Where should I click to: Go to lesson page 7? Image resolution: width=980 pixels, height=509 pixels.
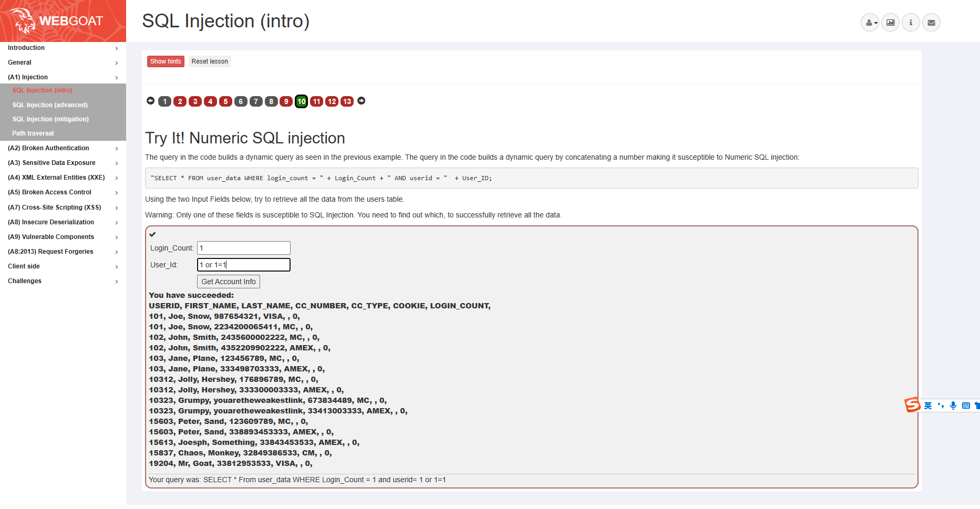256,101
